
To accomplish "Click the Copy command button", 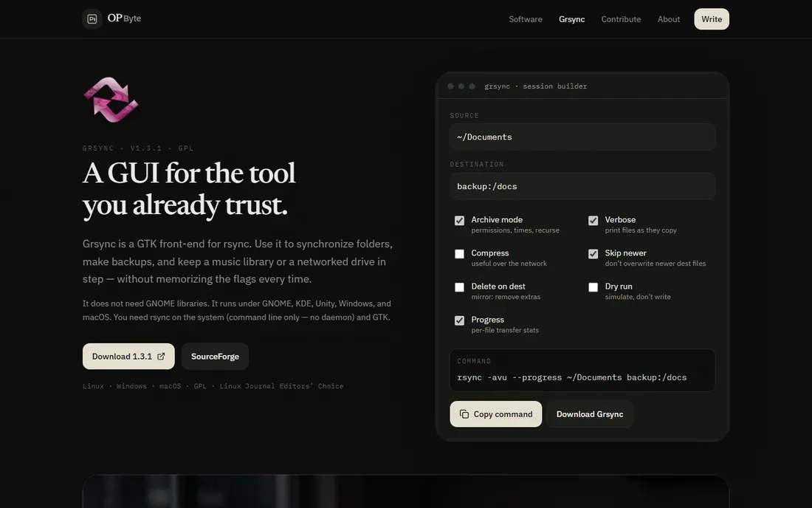I will coord(495,413).
